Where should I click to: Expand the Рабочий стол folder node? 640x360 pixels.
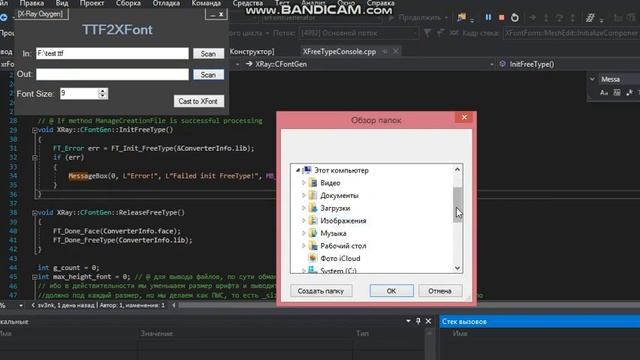(x=304, y=246)
